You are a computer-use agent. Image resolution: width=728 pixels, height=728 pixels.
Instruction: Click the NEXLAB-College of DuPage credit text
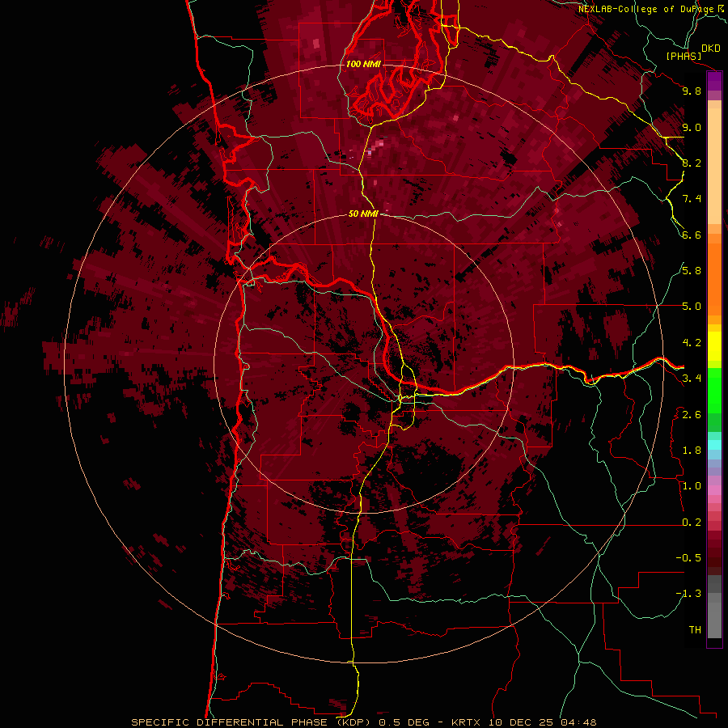[645, 9]
